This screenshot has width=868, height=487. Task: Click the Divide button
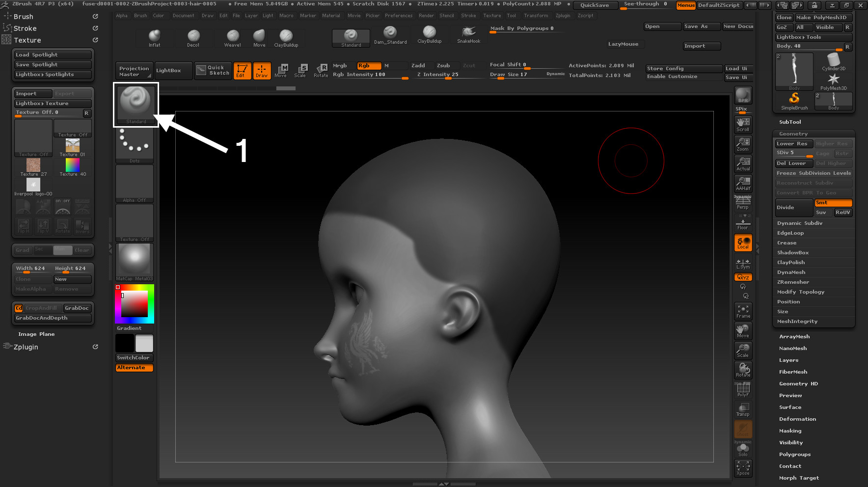click(793, 208)
